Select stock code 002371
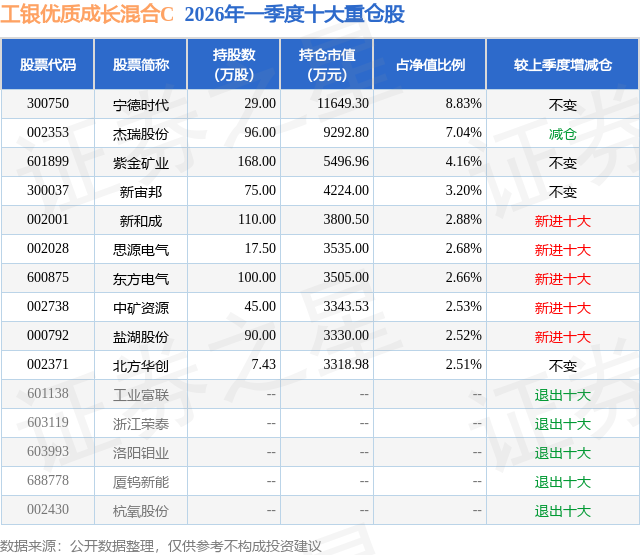This screenshot has width=640, height=555. pyautogui.click(x=48, y=364)
